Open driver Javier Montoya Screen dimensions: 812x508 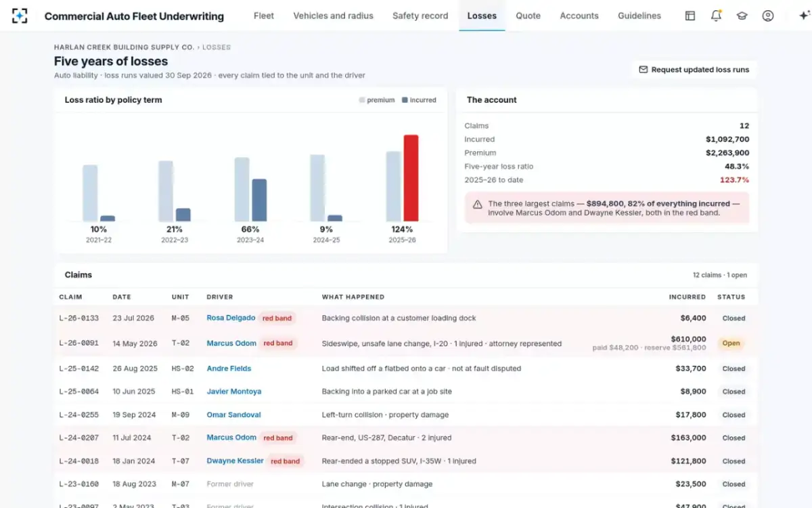click(x=233, y=391)
